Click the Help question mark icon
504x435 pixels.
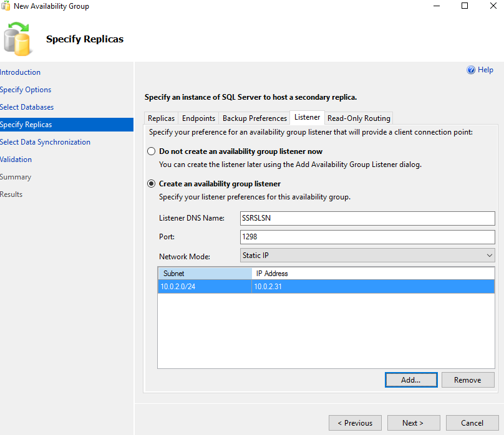[x=471, y=70]
